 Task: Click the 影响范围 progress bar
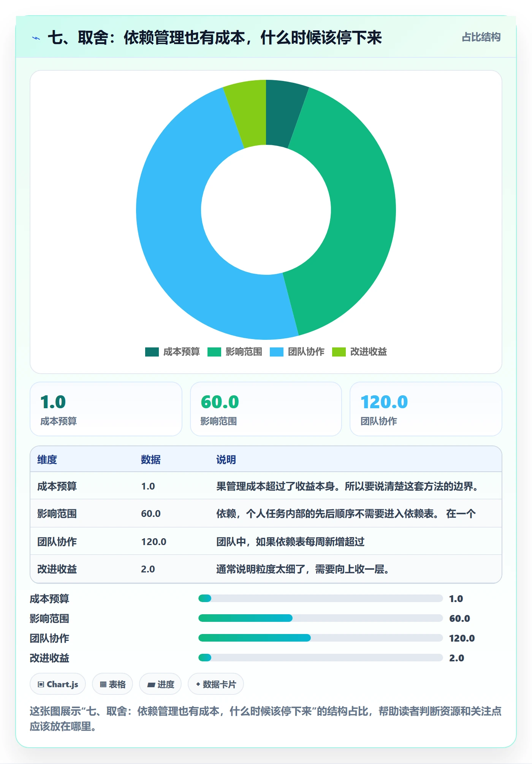[x=320, y=618]
